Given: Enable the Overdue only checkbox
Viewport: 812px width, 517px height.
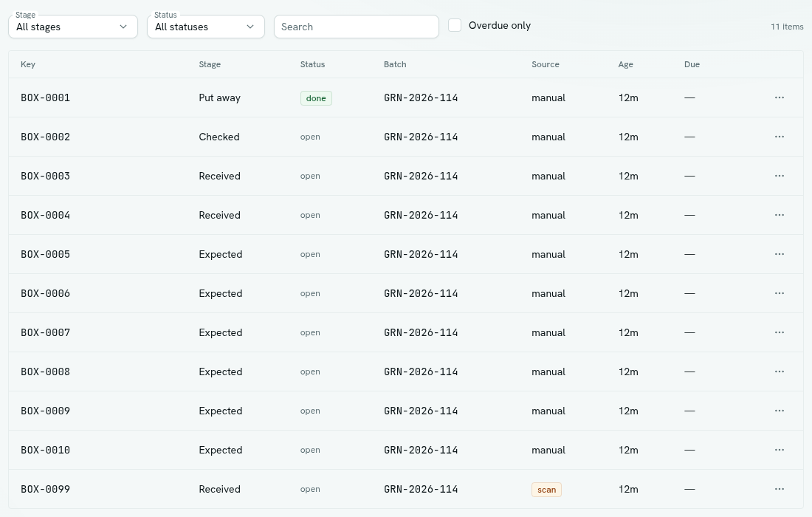Looking at the screenshot, I should (x=455, y=25).
